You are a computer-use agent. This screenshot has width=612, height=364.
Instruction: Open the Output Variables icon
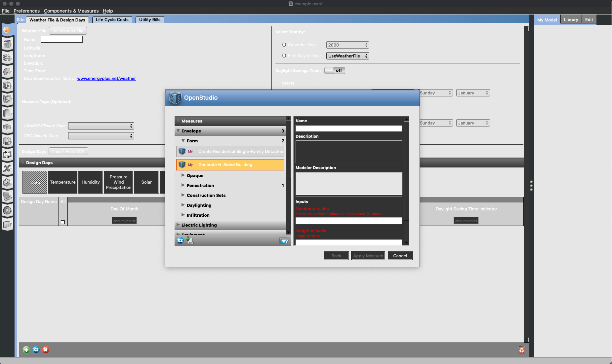coord(7,169)
